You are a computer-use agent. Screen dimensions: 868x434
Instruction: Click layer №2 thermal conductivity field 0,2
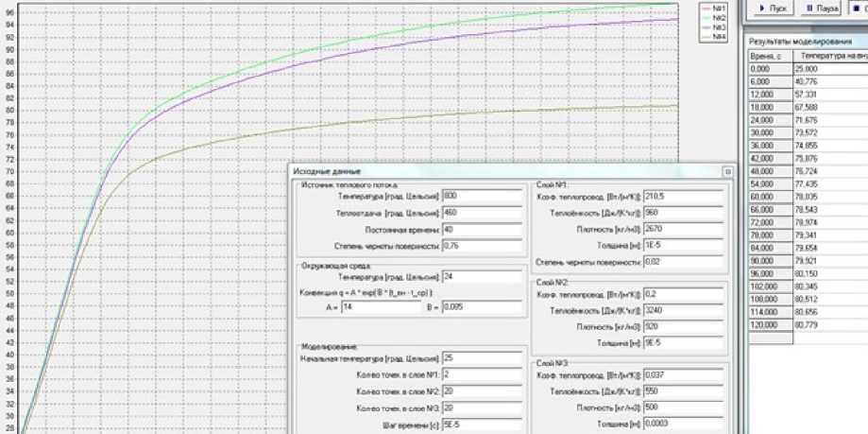(684, 295)
